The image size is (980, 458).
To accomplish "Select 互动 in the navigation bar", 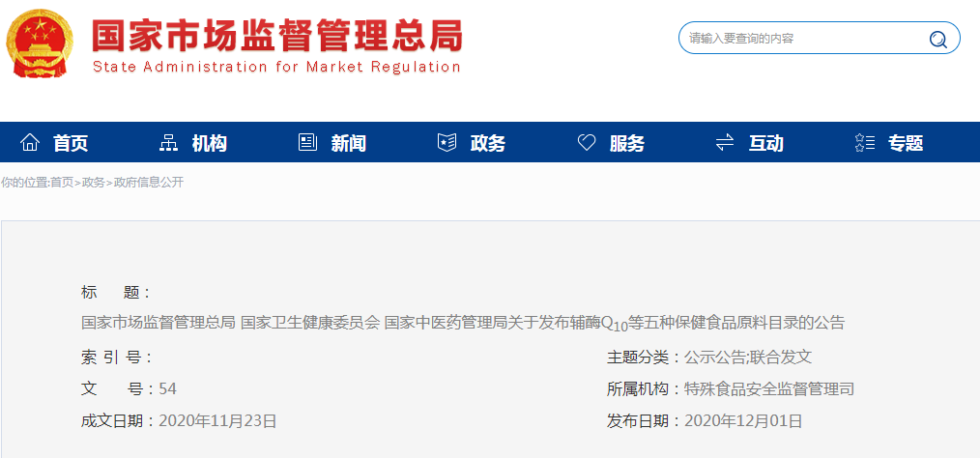I will coord(766,144).
